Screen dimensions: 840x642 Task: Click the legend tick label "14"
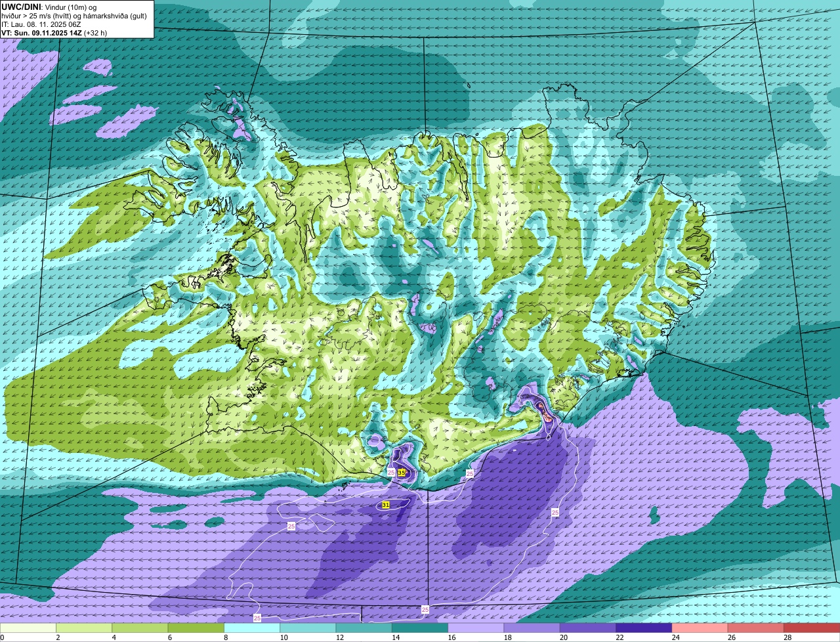[x=395, y=637]
